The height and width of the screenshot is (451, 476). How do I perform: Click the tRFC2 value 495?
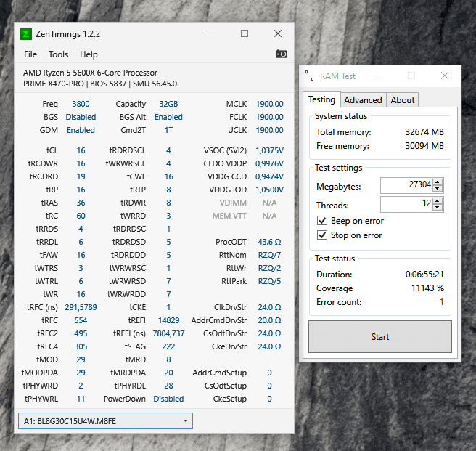[81, 333]
